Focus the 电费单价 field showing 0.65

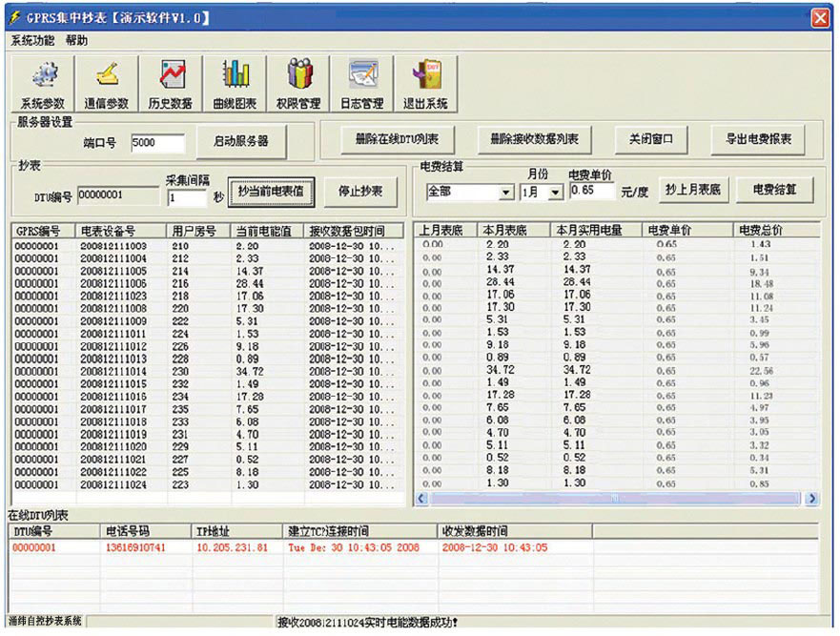(592, 190)
